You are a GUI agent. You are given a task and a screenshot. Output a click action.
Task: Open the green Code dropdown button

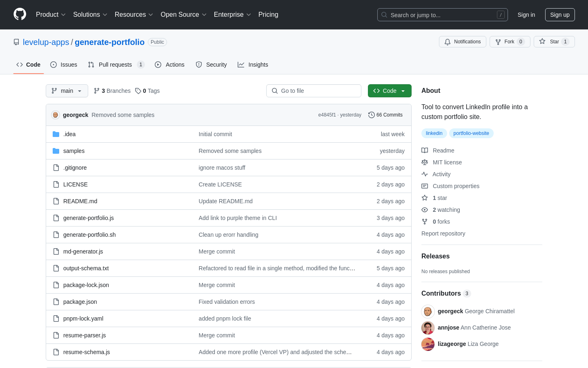click(390, 91)
